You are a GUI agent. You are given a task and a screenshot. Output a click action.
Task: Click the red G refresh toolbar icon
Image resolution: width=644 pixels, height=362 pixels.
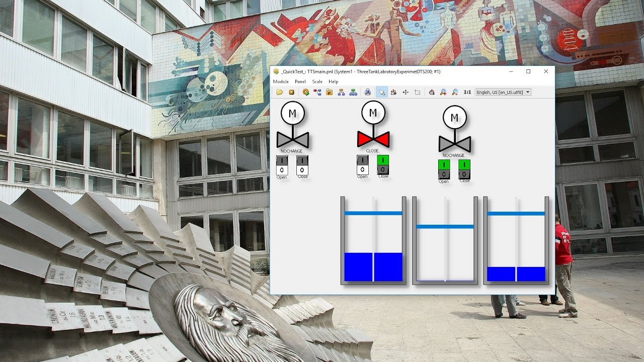431,92
